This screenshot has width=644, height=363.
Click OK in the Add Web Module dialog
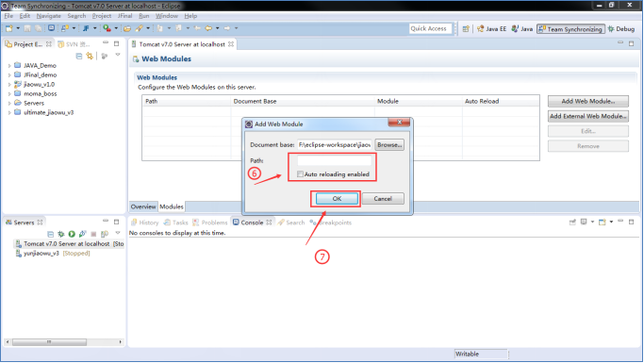pyautogui.click(x=337, y=199)
